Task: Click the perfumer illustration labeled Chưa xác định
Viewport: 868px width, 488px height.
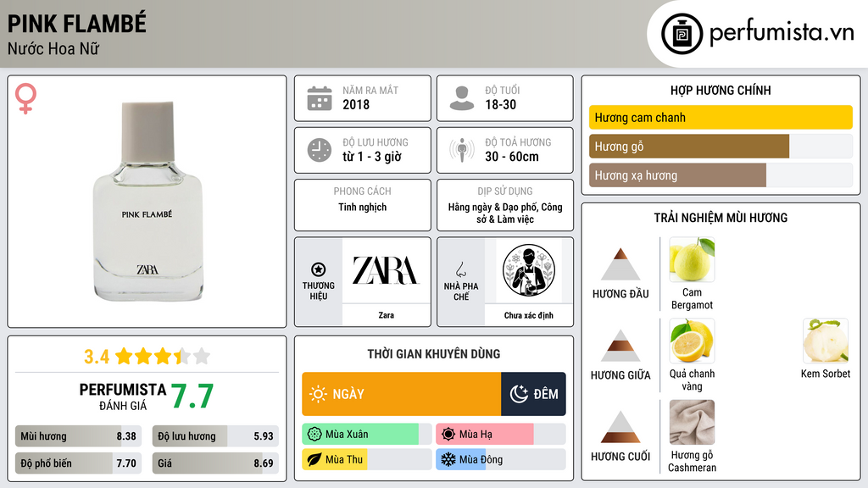Action: pyautogui.click(x=529, y=270)
